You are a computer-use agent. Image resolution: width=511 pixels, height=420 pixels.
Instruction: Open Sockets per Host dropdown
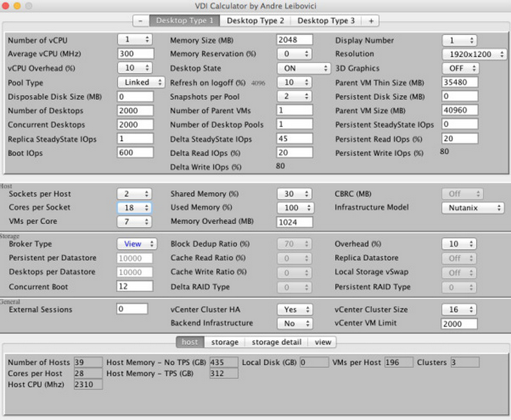(x=134, y=194)
